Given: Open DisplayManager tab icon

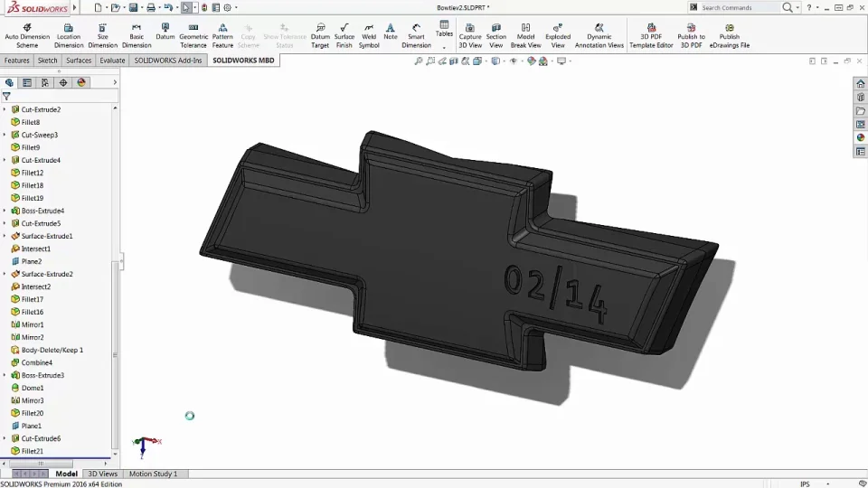Looking at the screenshot, I should pyautogui.click(x=81, y=82).
